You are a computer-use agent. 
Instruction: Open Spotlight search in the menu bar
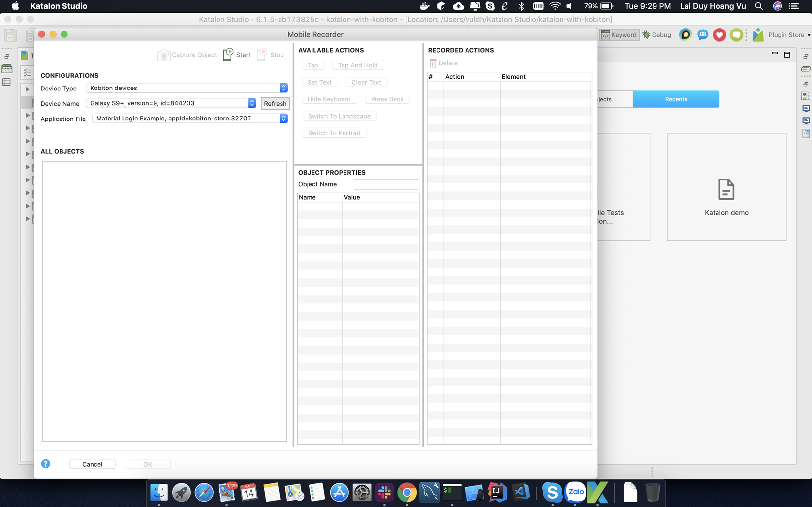point(759,6)
